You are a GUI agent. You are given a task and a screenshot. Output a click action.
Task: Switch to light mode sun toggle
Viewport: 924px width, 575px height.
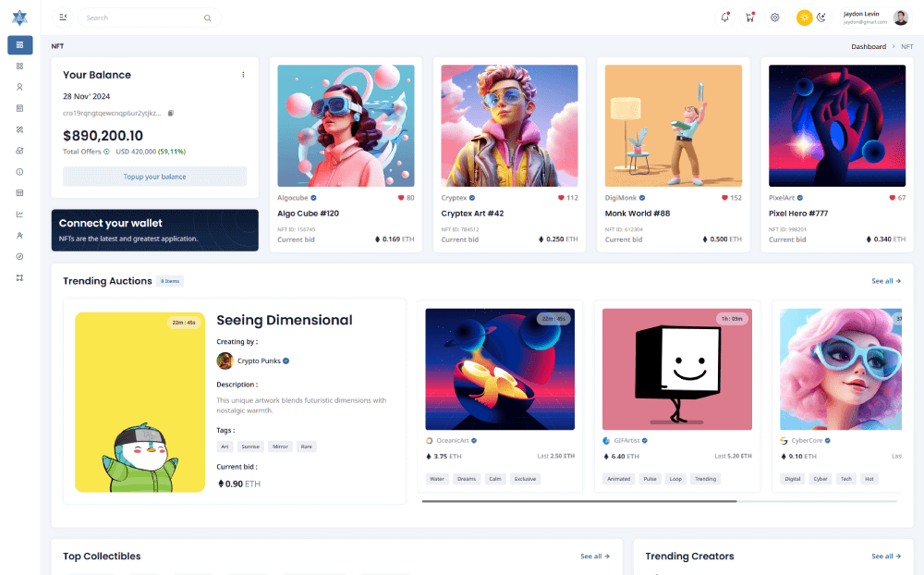point(804,18)
